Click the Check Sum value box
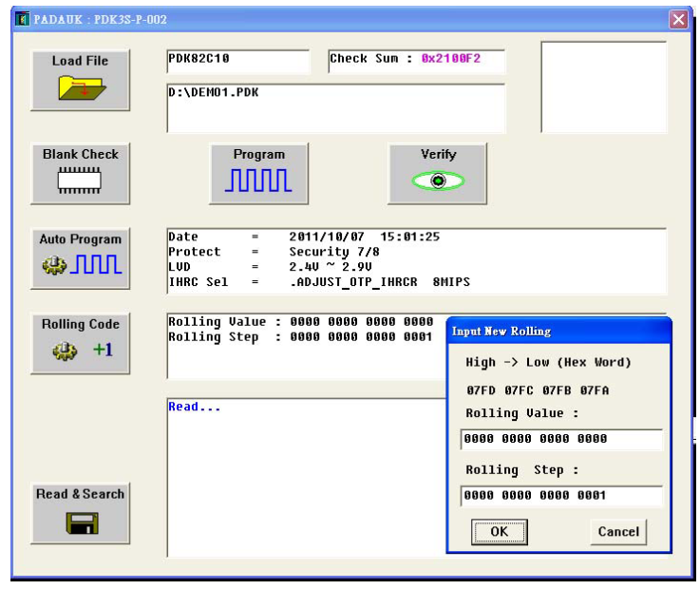 416,60
